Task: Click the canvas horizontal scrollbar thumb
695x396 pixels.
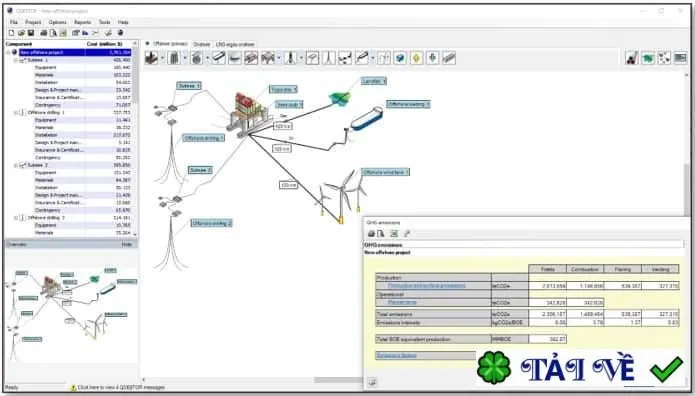Action: tap(338, 380)
